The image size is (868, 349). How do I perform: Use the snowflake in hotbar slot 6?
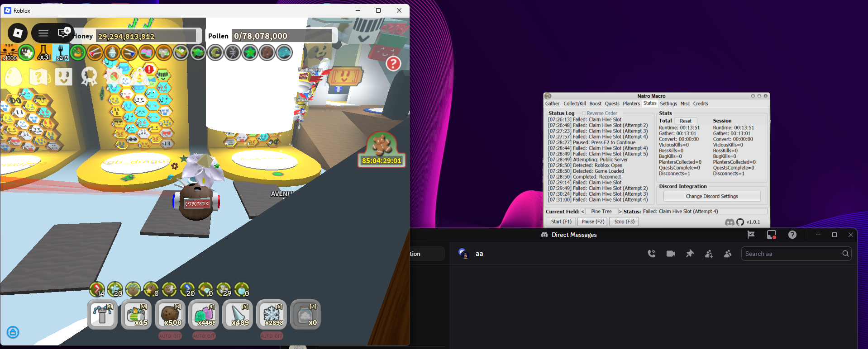(272, 314)
